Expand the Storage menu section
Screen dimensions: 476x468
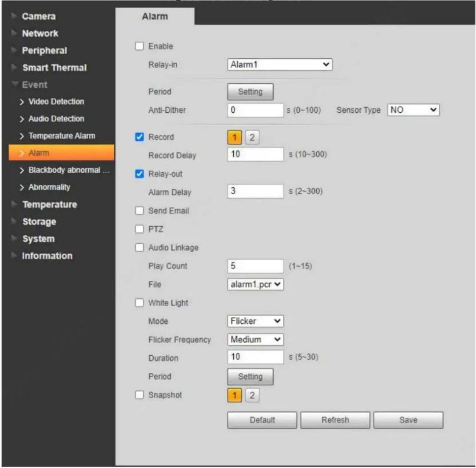39,221
